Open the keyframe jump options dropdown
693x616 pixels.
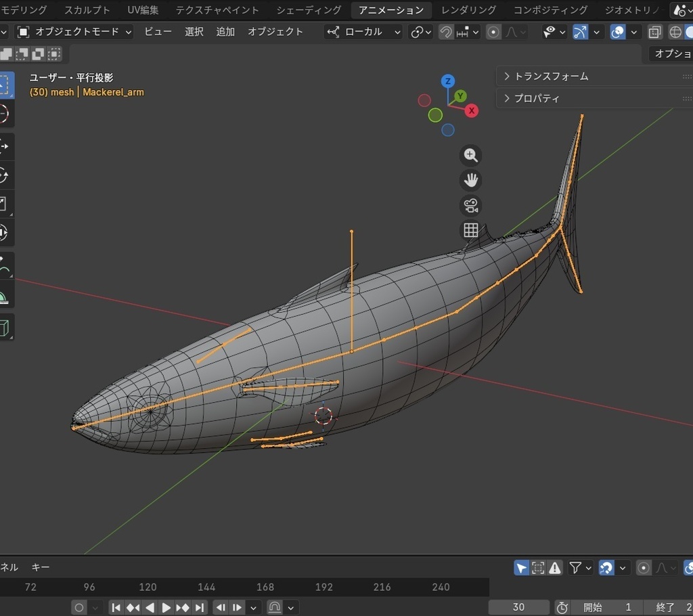click(x=253, y=607)
